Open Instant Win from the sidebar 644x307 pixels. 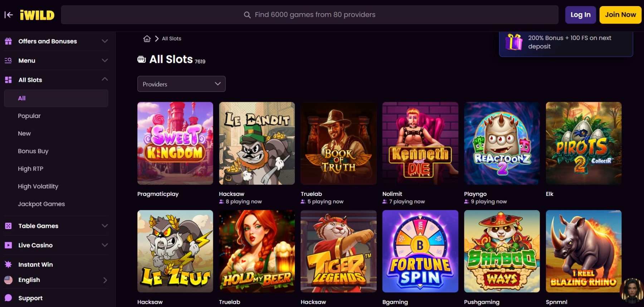tap(35, 264)
